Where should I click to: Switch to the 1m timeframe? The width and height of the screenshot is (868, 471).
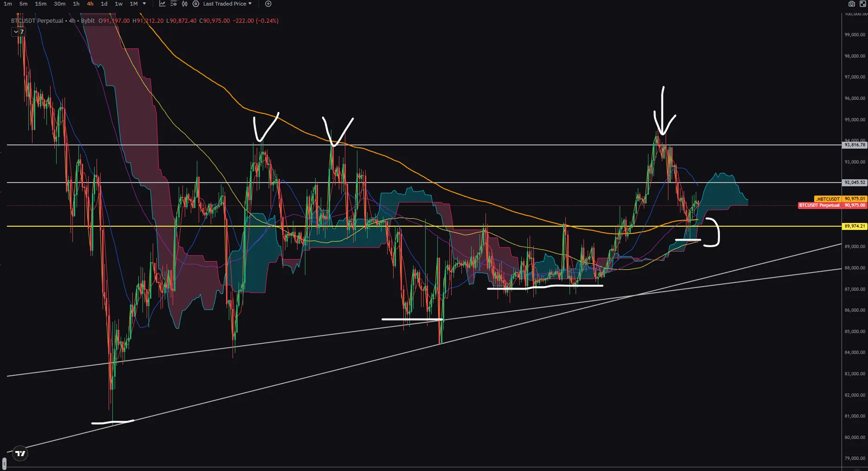(8, 4)
